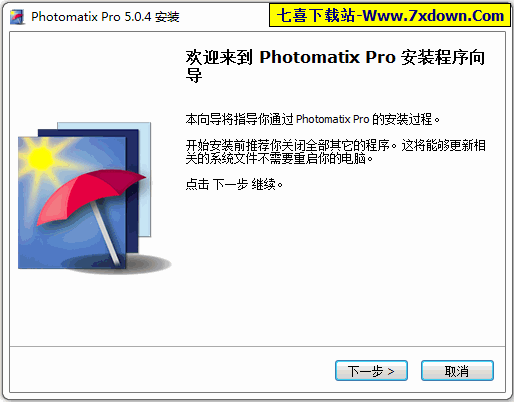This screenshot has width=514, height=402.
Task: Click the 本向导将指导你 intro sentence
Action: 312,119
